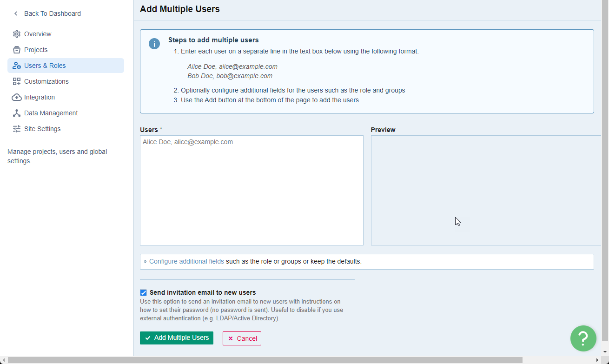The width and height of the screenshot is (609, 364).
Task: Click the Customizations grid icon
Action: (x=17, y=81)
